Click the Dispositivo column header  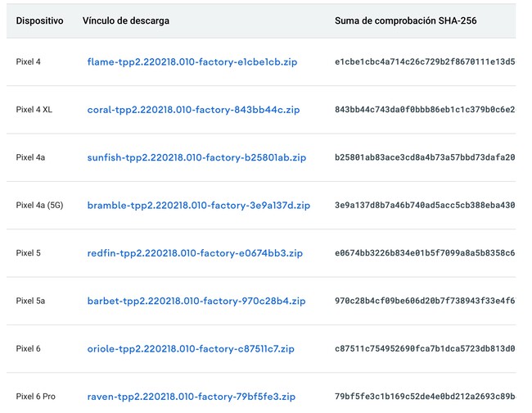click(x=40, y=20)
